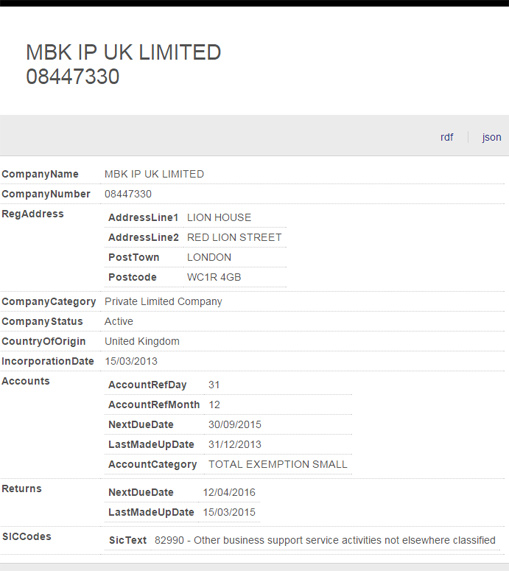Screen dimensions: 509x571
Task: Click the Postcode value WC1R 4GB
Action: tap(214, 277)
